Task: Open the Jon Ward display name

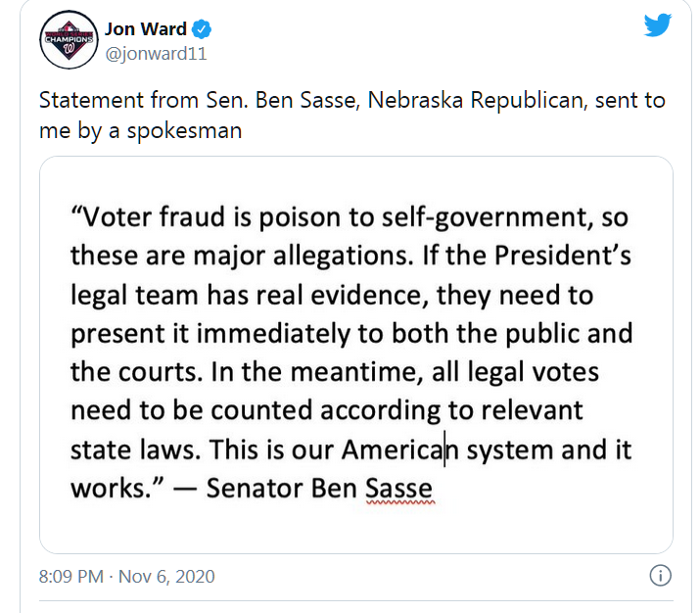Action: [147, 28]
